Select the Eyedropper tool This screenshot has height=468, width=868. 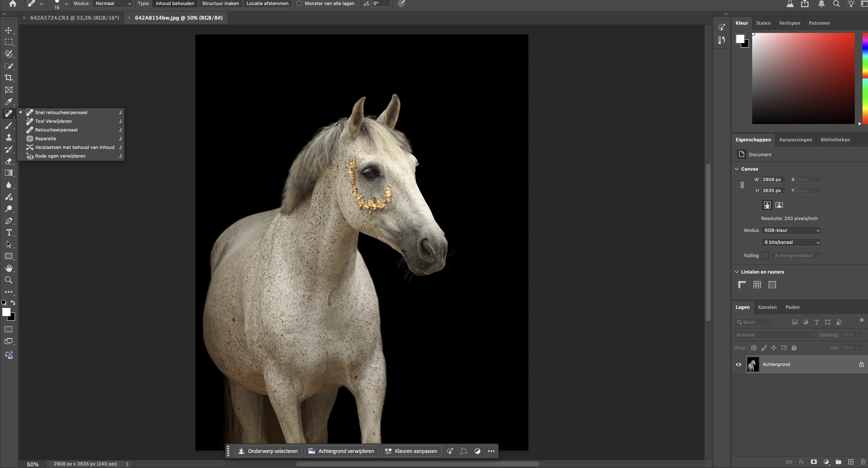(9, 102)
